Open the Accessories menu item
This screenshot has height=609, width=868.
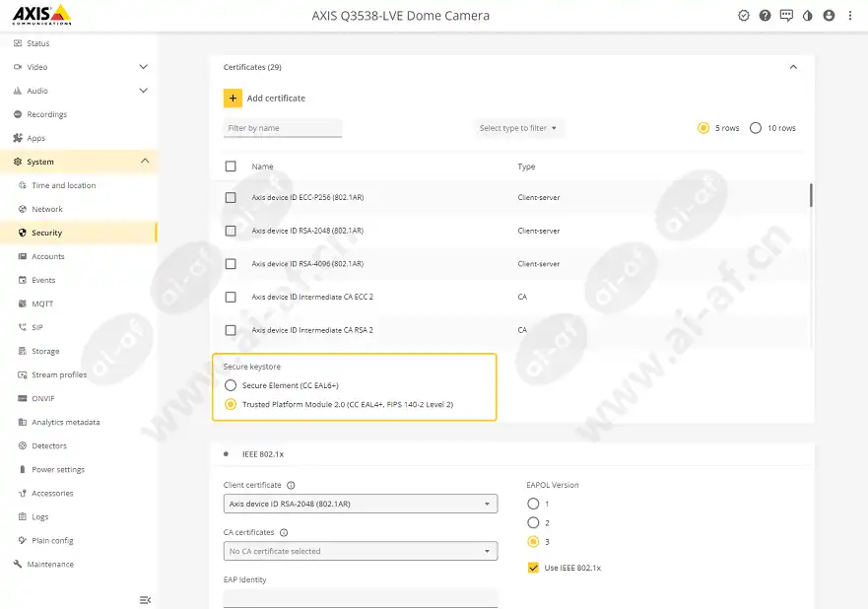[52, 494]
